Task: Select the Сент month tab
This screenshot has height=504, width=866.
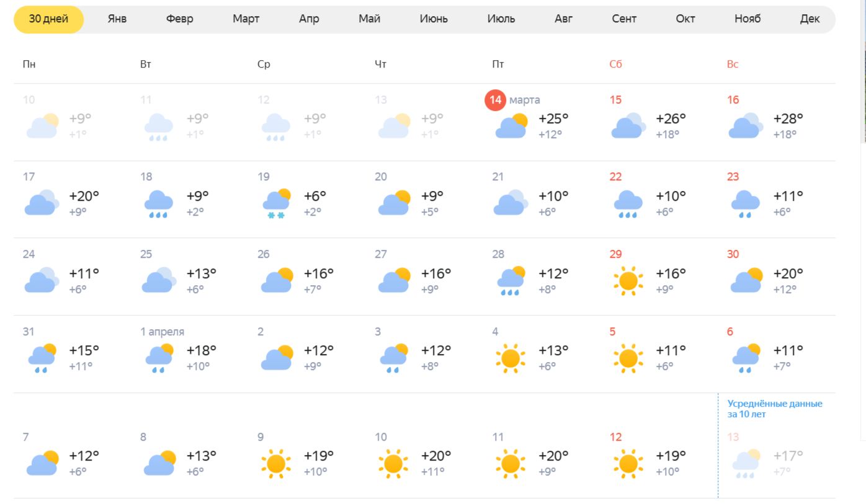Action: click(624, 19)
